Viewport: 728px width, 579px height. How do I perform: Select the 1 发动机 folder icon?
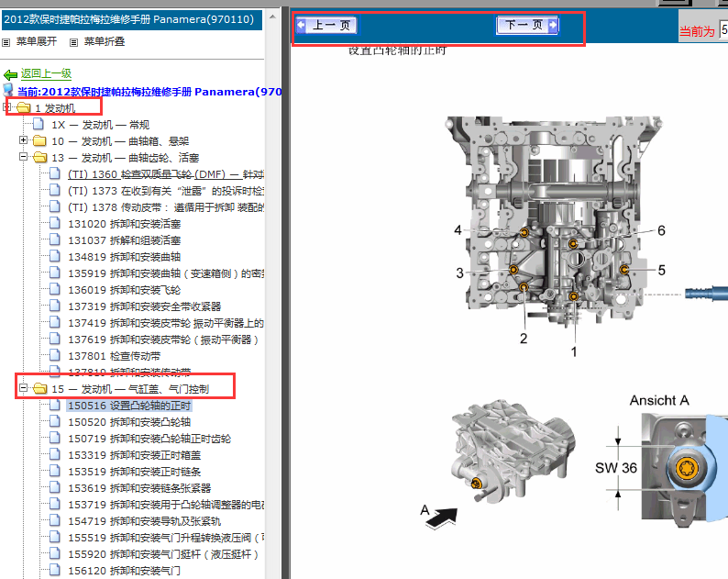click(24, 107)
